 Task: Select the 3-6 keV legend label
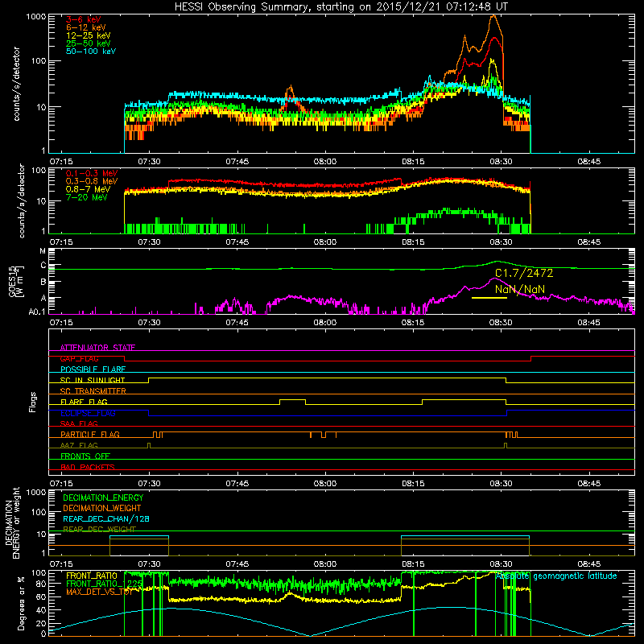point(84,19)
